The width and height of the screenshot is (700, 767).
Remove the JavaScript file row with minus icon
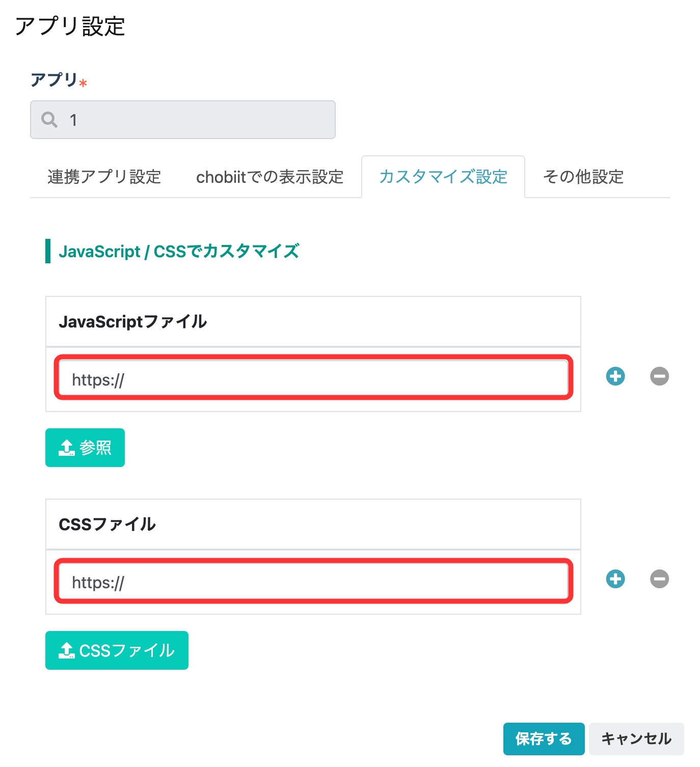pos(659,376)
